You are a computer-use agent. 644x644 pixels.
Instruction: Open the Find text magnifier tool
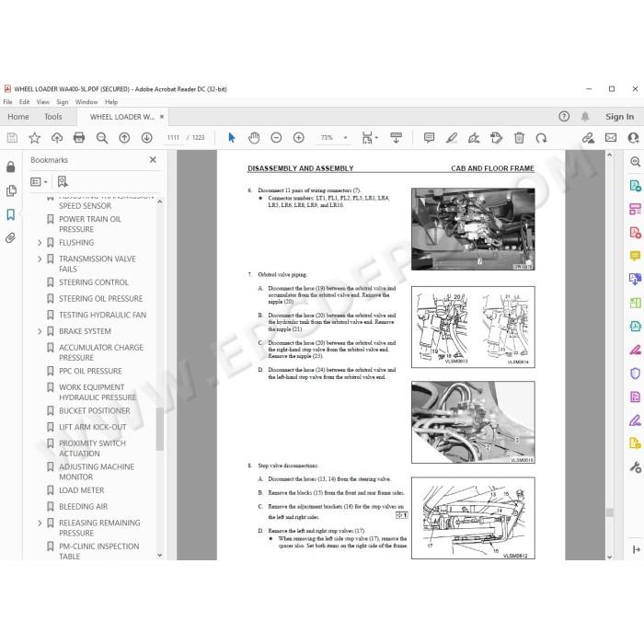point(101,138)
